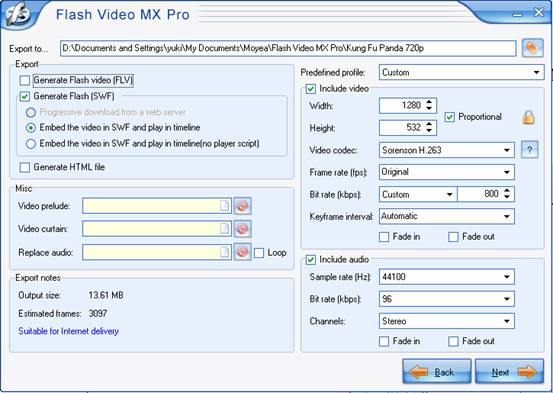Click the Replace audio red clear icon
Screen dimensions: 553x393
tap(242, 252)
